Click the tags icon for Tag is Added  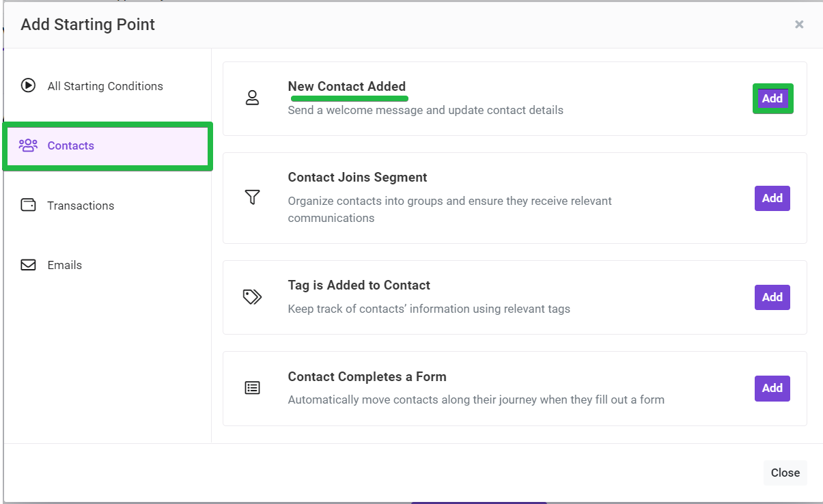(253, 296)
